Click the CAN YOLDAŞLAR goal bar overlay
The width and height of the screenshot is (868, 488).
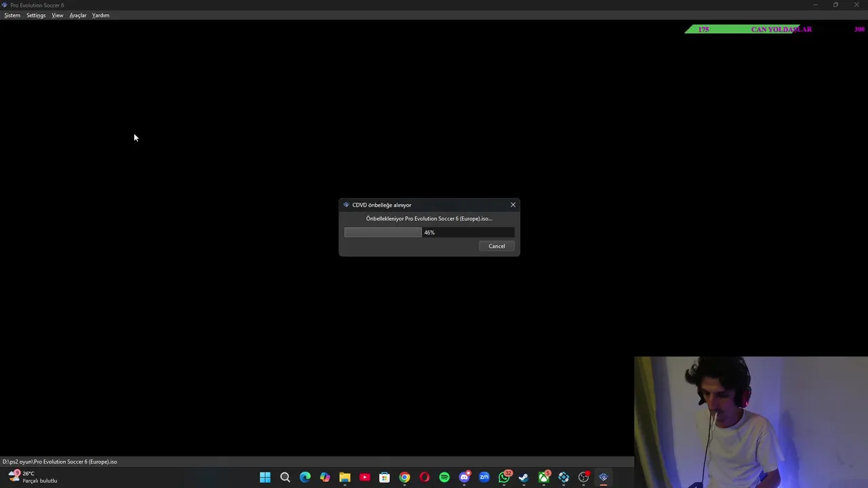[775, 29]
